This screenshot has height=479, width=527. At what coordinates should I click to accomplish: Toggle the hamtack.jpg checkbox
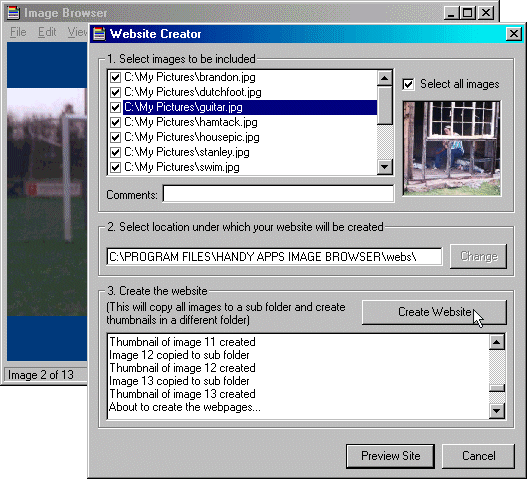point(115,122)
